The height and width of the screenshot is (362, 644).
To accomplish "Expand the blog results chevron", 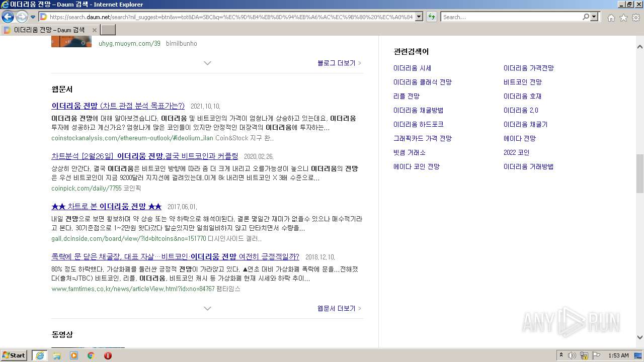I will [x=207, y=63].
